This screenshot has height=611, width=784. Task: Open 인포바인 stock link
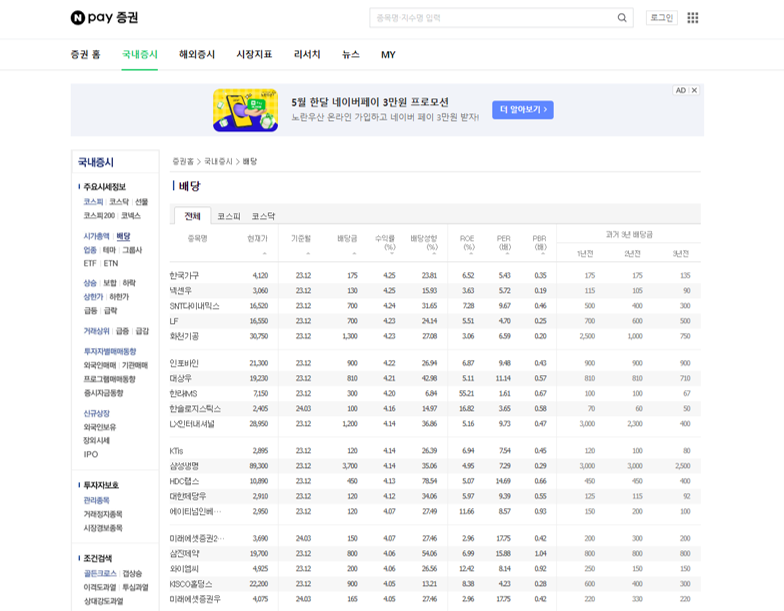(184, 363)
